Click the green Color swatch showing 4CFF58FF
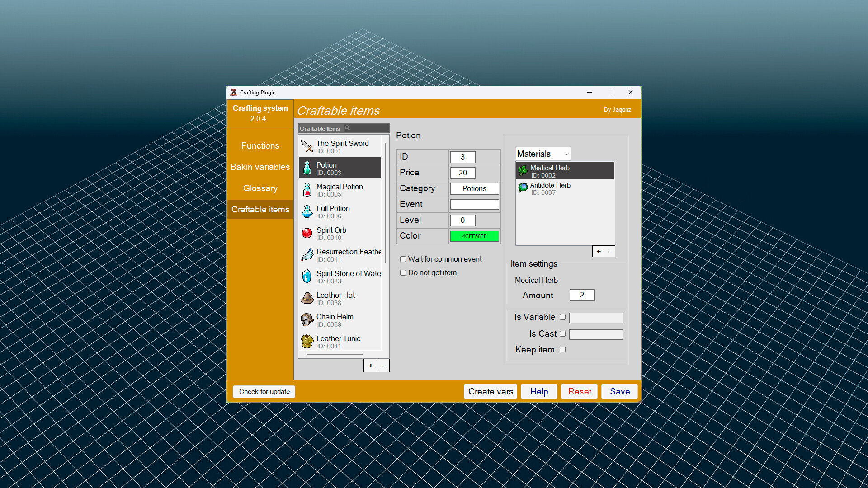This screenshot has width=868, height=488. pyautogui.click(x=474, y=236)
